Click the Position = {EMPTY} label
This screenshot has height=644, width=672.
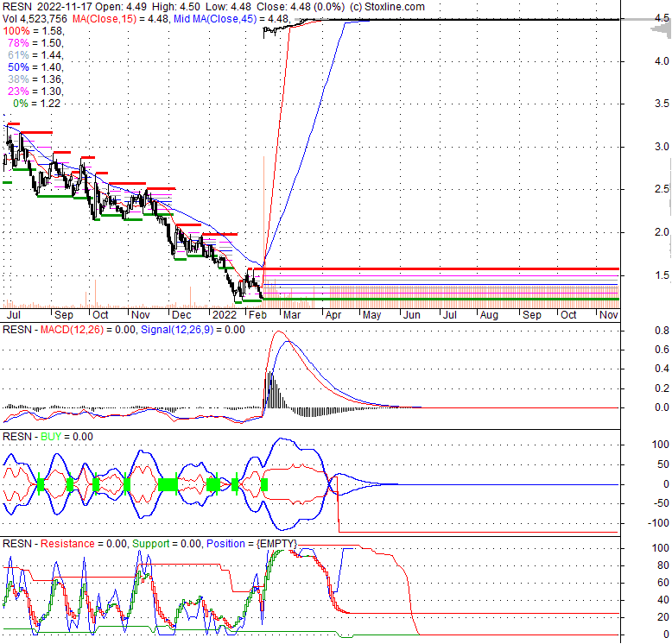[251, 544]
